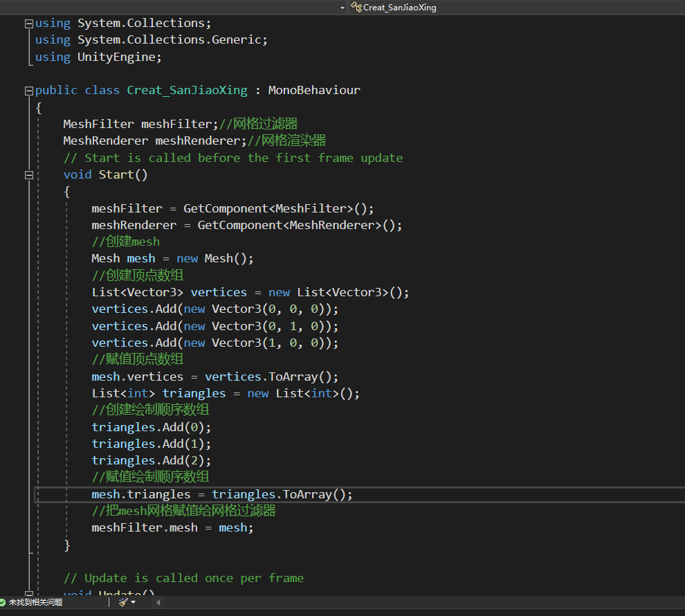This screenshot has width=685, height=616.
Task: Click the 'Vector3(1, 0, 0)' vertices.Add line
Action: tap(215, 343)
